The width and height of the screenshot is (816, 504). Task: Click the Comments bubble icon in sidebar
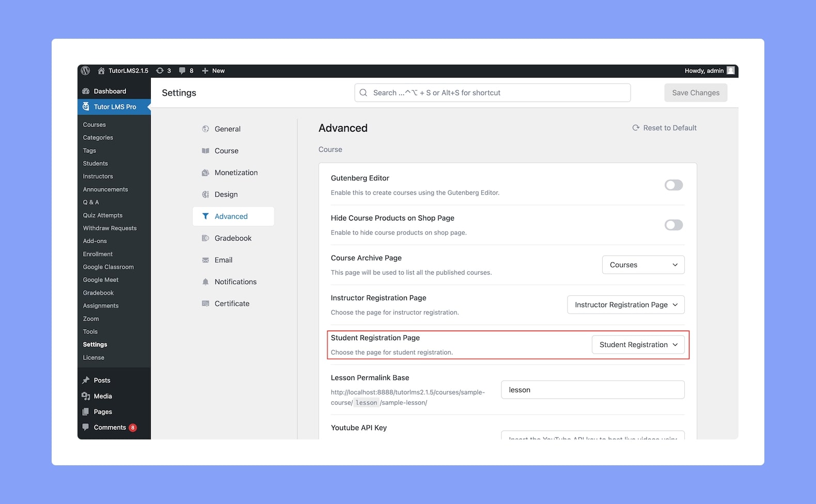tap(86, 428)
